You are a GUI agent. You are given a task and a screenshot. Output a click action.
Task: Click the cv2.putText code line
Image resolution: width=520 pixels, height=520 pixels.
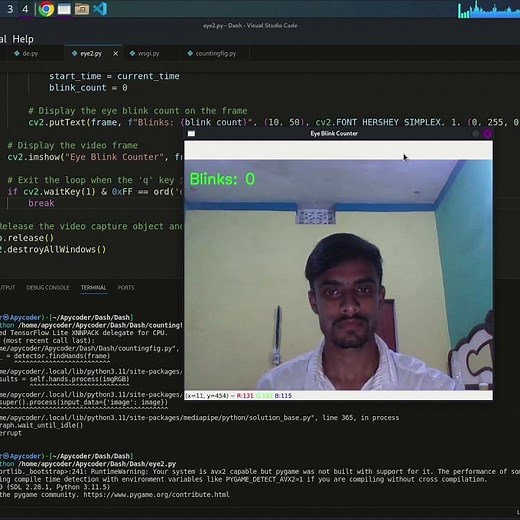(x=273, y=122)
